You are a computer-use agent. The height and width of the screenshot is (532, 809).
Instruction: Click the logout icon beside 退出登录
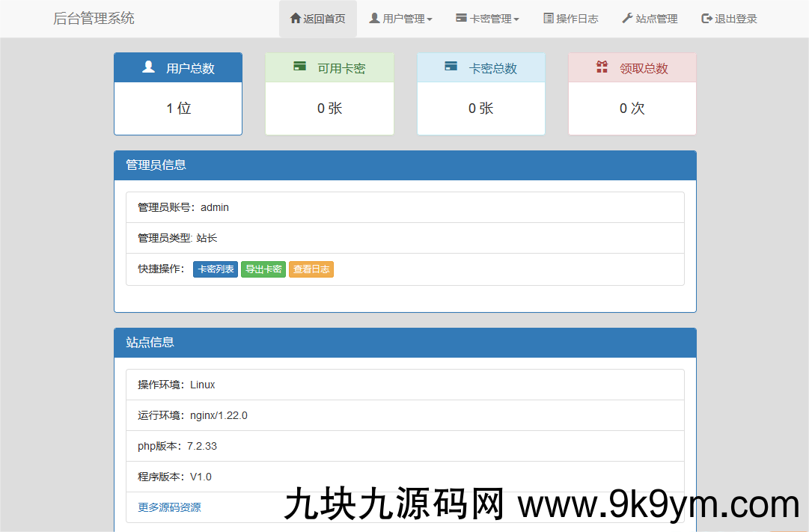(x=706, y=18)
